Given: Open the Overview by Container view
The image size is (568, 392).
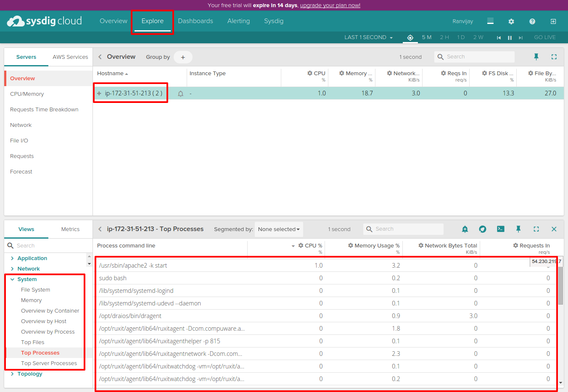Looking at the screenshot, I should 50,311.
